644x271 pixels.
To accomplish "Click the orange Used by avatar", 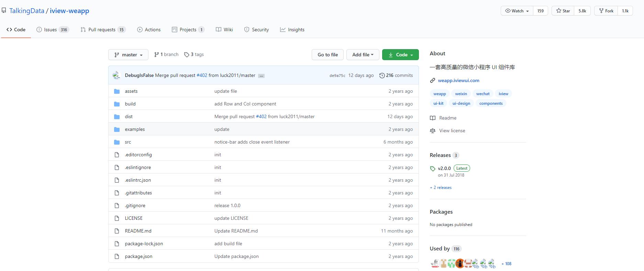I will 459,263.
